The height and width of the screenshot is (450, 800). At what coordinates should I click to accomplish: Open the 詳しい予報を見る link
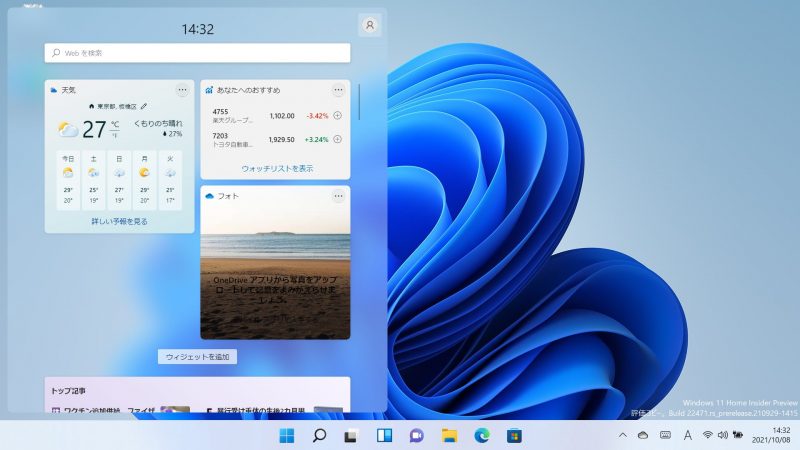tap(119, 221)
